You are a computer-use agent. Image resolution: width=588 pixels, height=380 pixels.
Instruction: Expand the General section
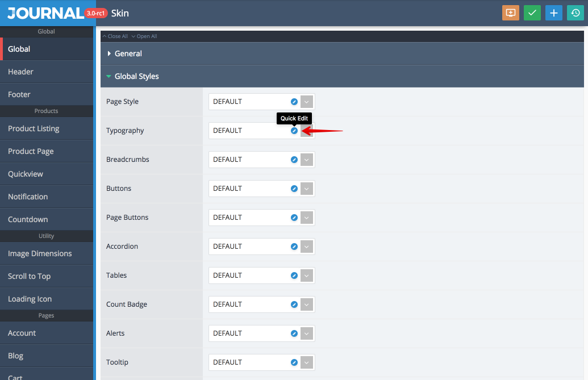pyautogui.click(x=342, y=53)
